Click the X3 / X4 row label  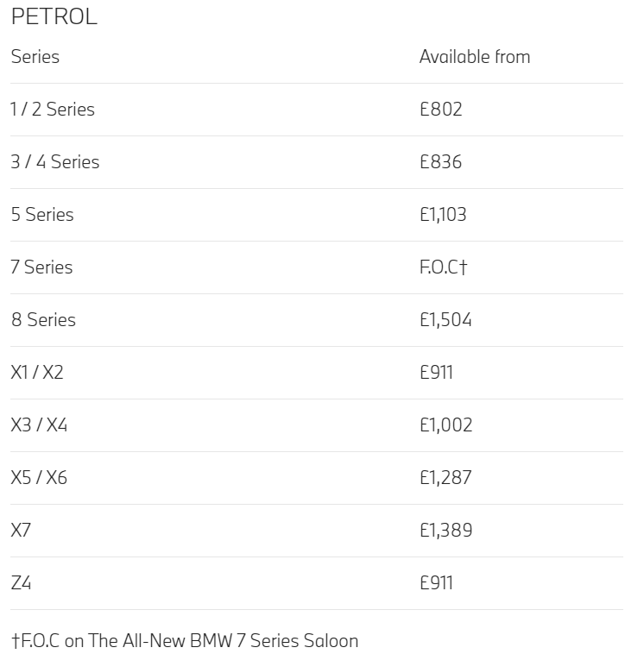click(39, 425)
